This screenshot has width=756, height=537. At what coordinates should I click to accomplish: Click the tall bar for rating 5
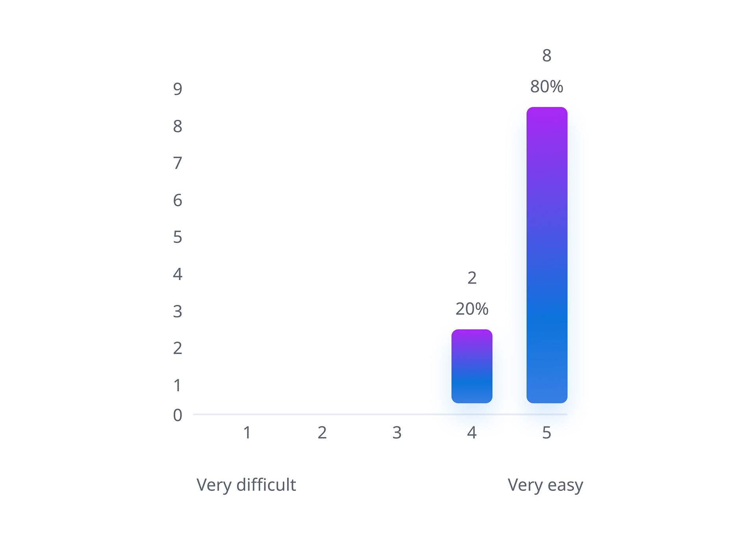[x=547, y=255]
